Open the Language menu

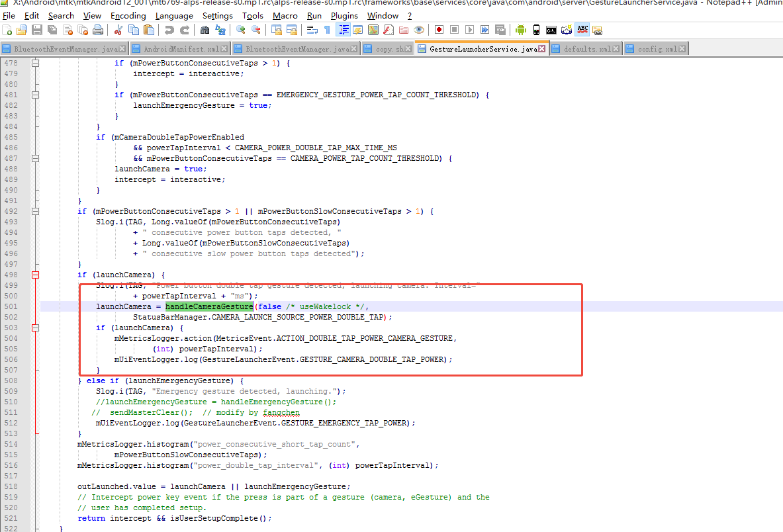pyautogui.click(x=174, y=16)
